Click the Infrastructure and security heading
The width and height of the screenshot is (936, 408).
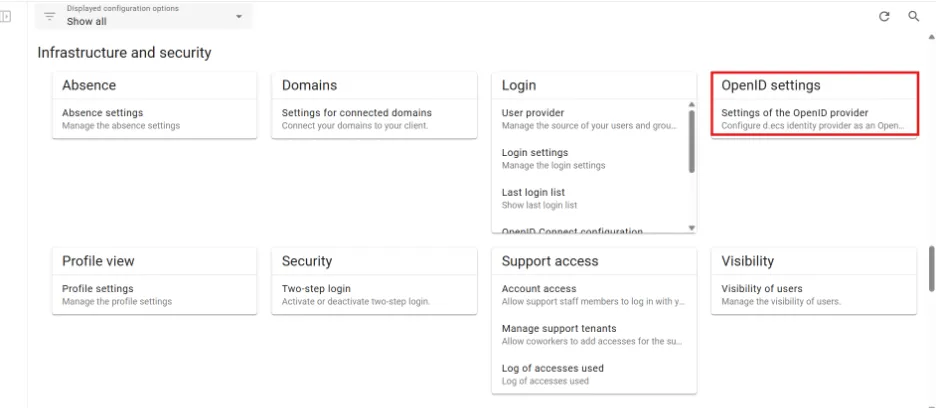pos(124,53)
